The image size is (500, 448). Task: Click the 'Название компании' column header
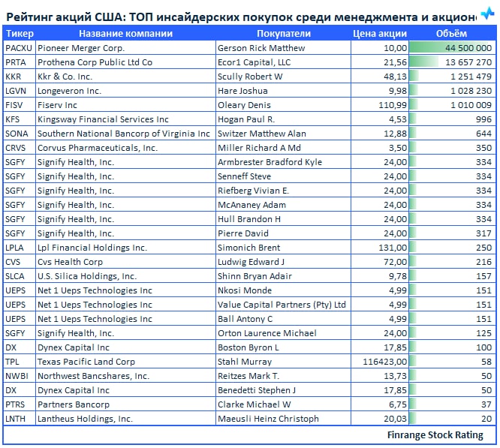click(x=125, y=34)
